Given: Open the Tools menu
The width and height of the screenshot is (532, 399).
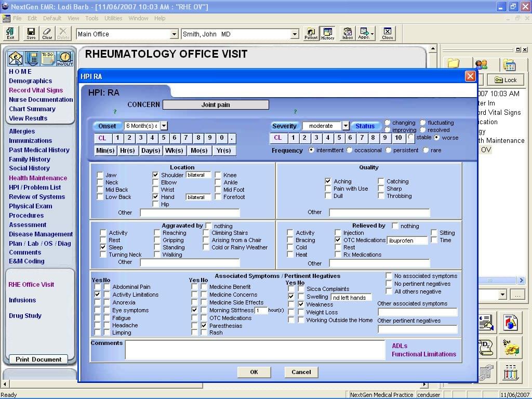Looking at the screenshot, I should point(91,18).
